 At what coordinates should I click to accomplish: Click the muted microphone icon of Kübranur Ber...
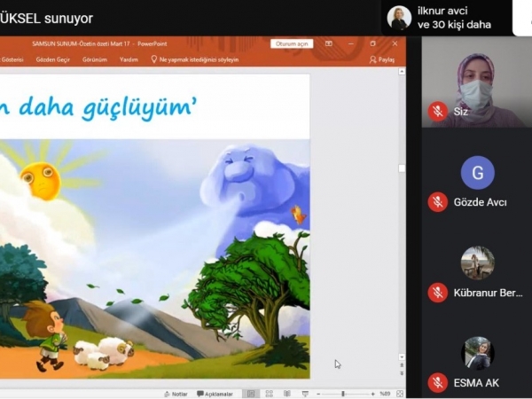(x=438, y=293)
